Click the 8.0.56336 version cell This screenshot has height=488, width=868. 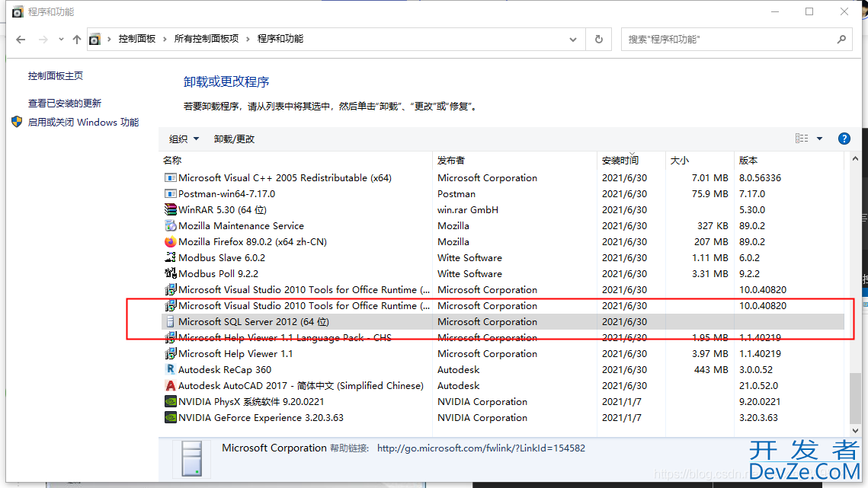[760, 177]
